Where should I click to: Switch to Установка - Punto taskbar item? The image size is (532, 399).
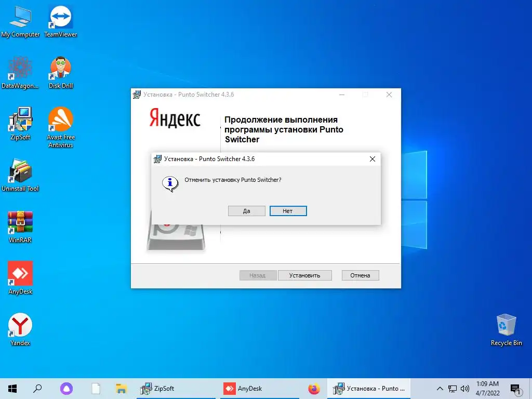pyautogui.click(x=369, y=389)
